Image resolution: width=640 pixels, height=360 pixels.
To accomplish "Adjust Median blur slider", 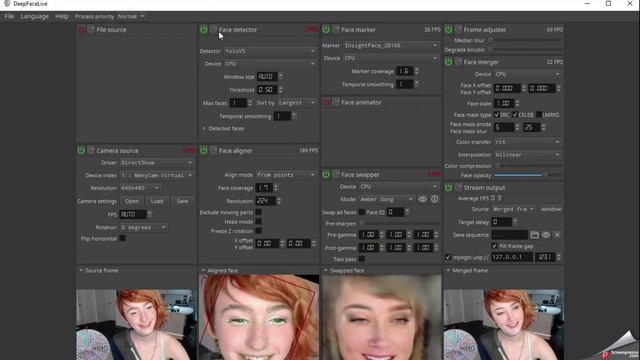I will [526, 40].
